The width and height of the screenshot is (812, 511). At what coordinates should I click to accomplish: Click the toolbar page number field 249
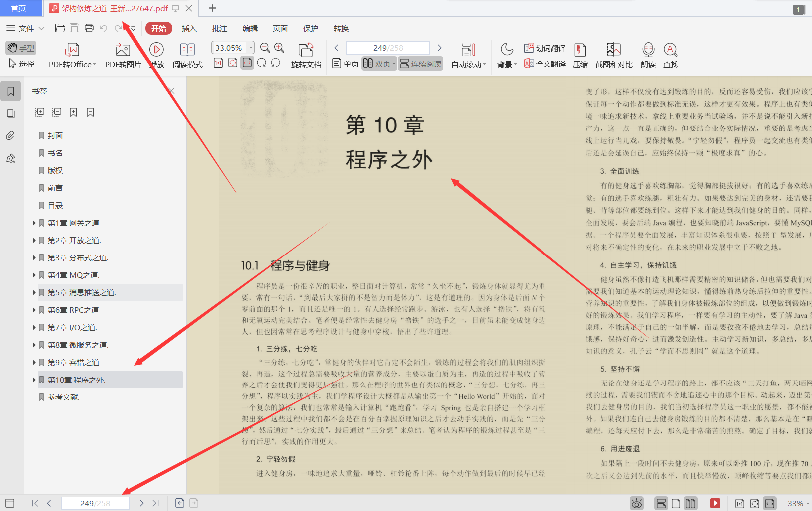tap(388, 48)
